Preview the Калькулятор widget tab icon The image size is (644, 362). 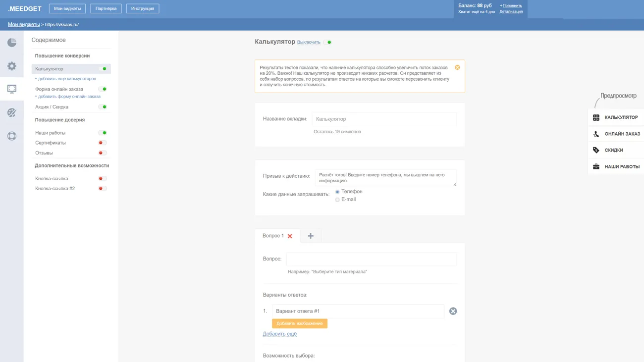tap(596, 117)
